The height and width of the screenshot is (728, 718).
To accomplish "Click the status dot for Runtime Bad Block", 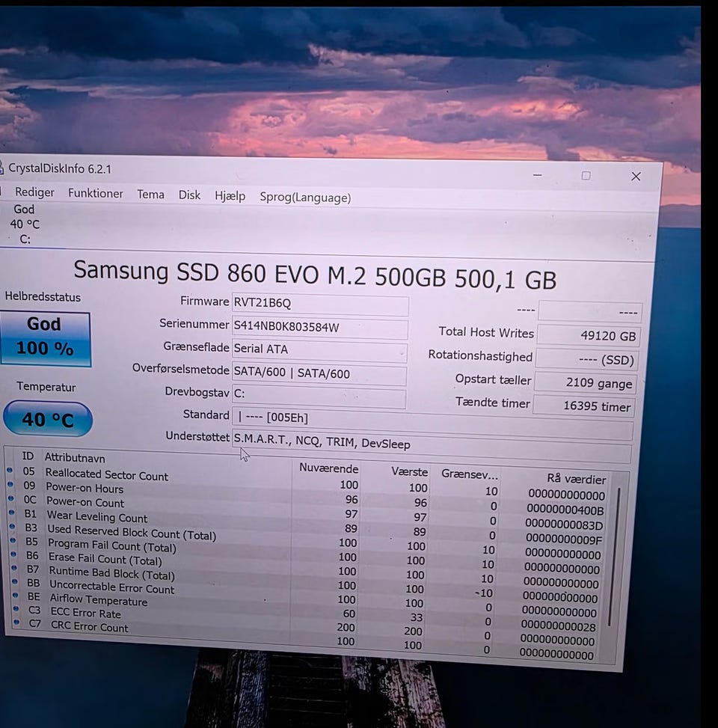I will pos(14,568).
